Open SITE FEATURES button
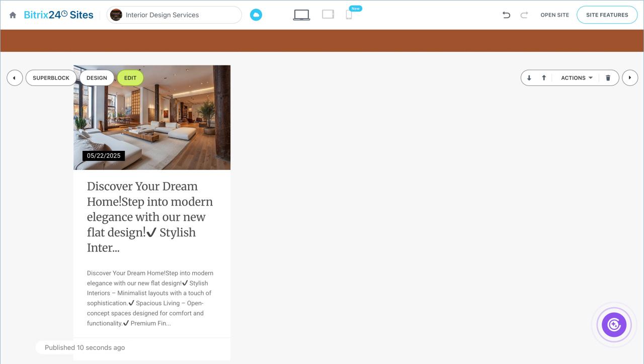The image size is (644, 364). [x=607, y=15]
